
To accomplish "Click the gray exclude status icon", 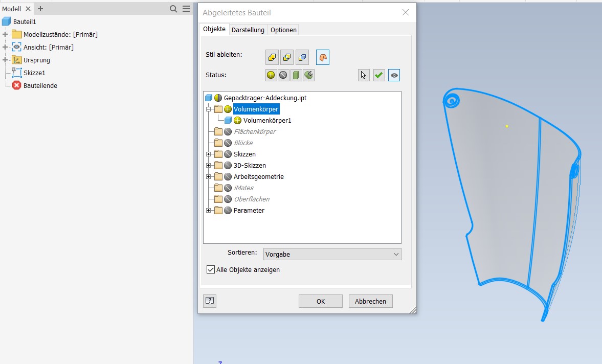I will tap(283, 75).
